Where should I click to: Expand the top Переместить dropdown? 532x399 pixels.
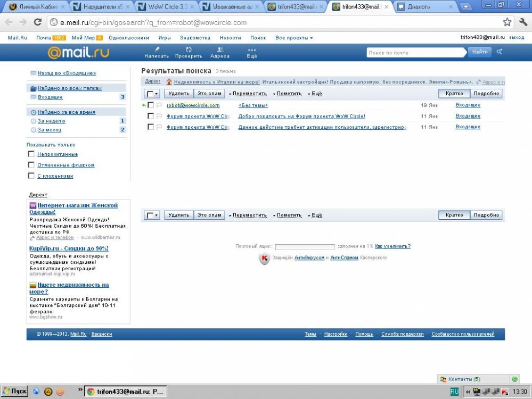[248, 94]
